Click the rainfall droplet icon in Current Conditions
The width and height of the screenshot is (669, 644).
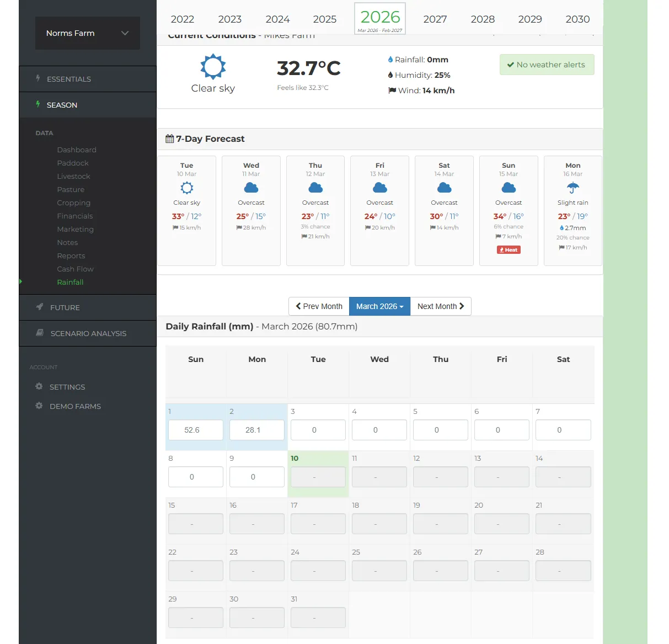pyautogui.click(x=391, y=60)
